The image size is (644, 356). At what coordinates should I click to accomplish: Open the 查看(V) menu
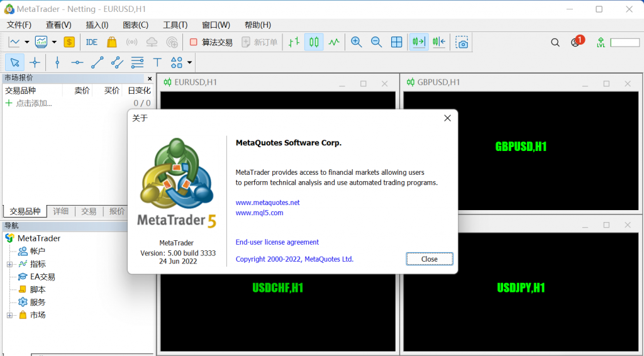[x=58, y=25]
